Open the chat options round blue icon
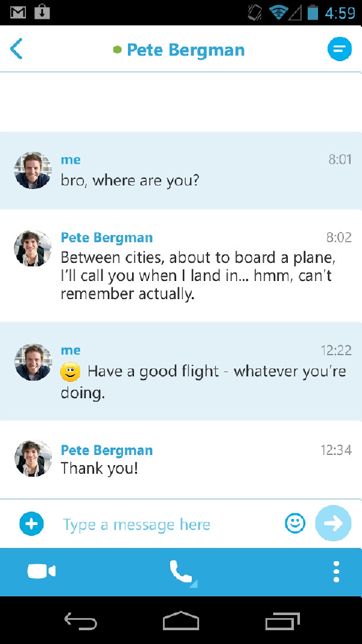This screenshot has width=362, height=644. [340, 50]
